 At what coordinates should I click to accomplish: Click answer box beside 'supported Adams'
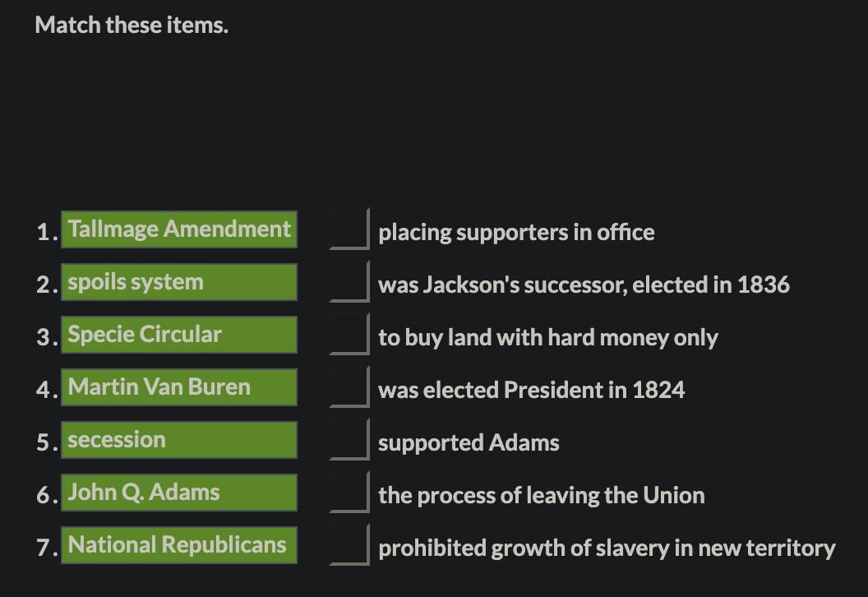pos(349,439)
